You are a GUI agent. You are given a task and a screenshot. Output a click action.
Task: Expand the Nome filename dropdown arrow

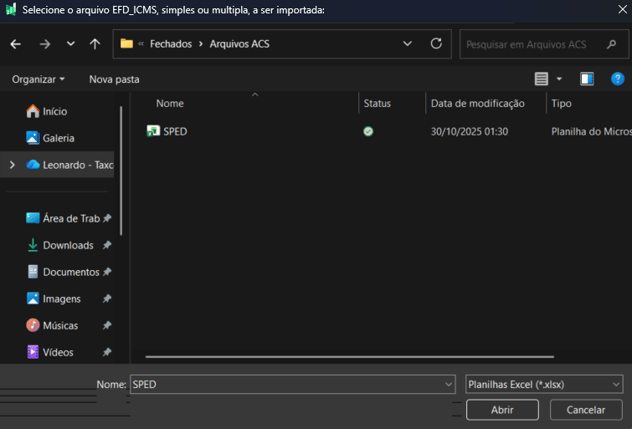[448, 384]
